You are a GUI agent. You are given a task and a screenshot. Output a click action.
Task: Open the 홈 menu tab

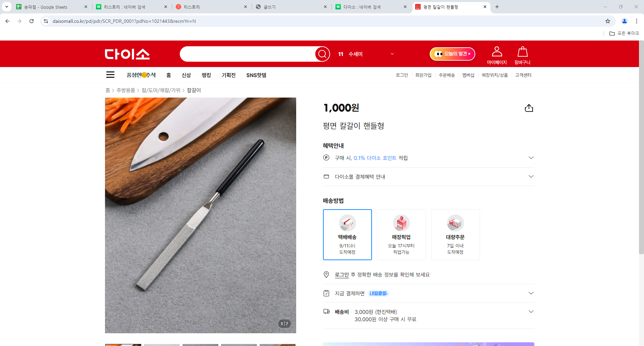click(x=169, y=75)
